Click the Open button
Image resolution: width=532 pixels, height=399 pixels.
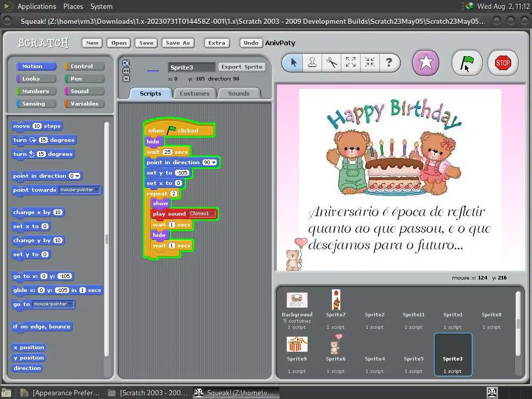(x=119, y=43)
